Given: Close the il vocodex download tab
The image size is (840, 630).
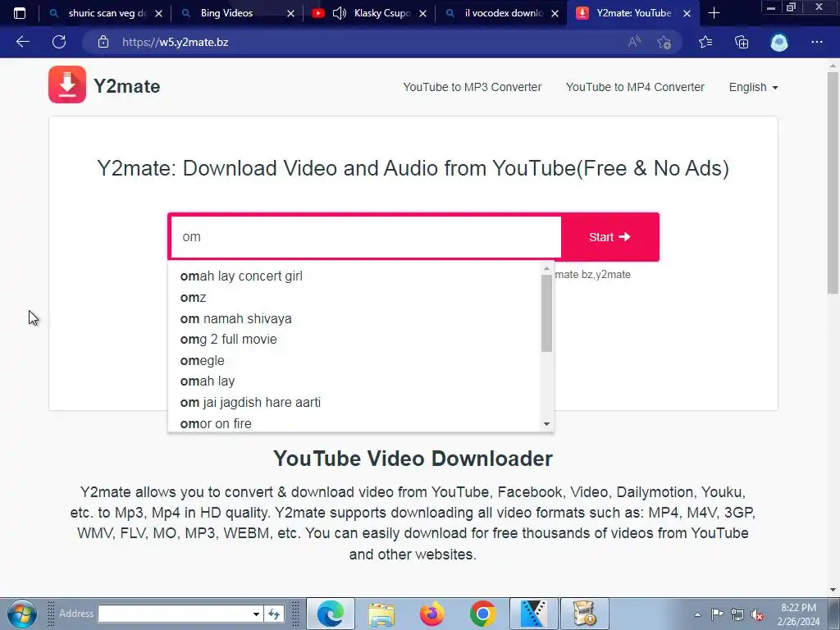Looking at the screenshot, I should pos(555,13).
